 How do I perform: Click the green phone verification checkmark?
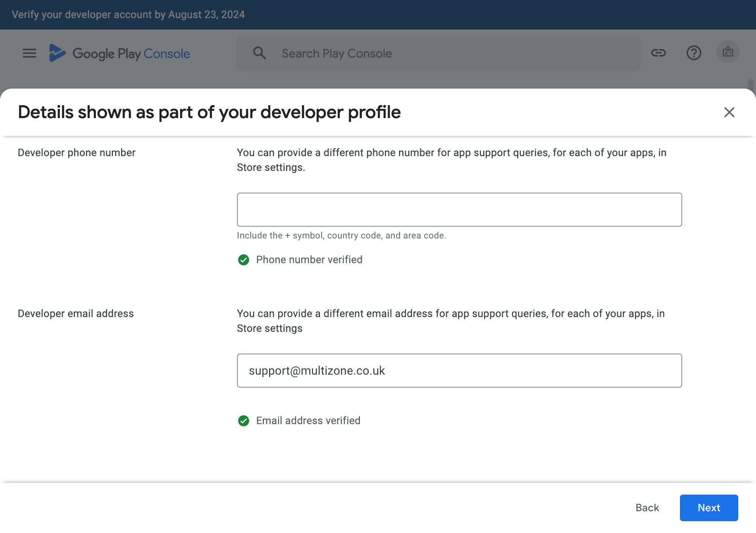[x=244, y=260]
